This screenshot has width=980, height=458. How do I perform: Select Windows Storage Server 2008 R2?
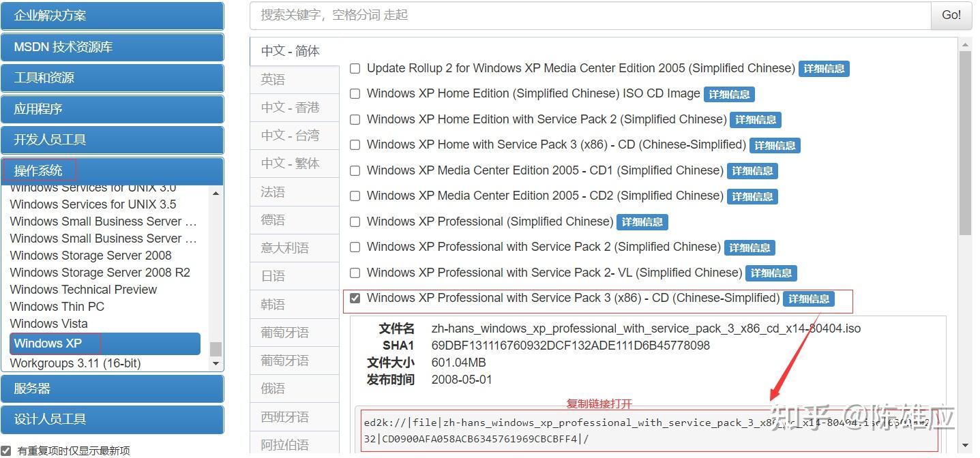pyautogui.click(x=100, y=272)
